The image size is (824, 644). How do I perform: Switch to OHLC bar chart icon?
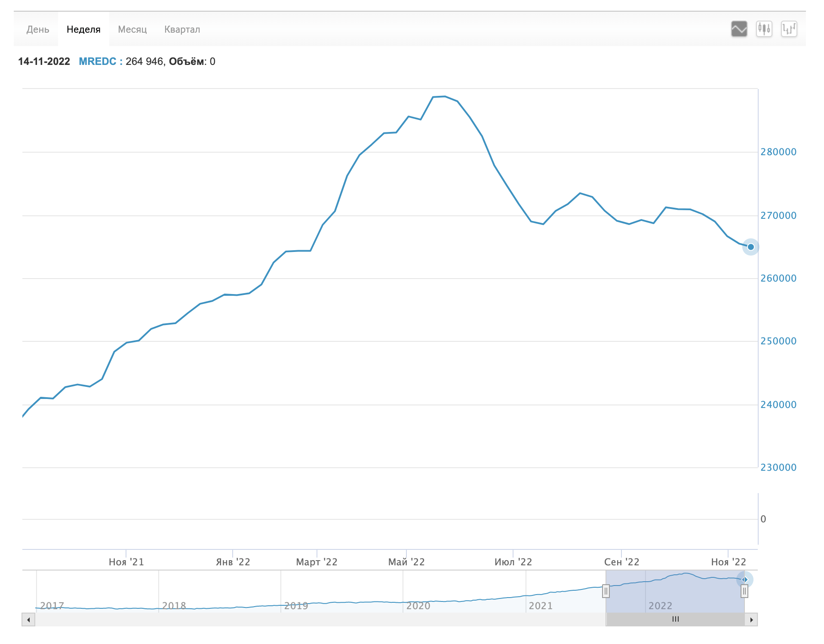(x=789, y=29)
